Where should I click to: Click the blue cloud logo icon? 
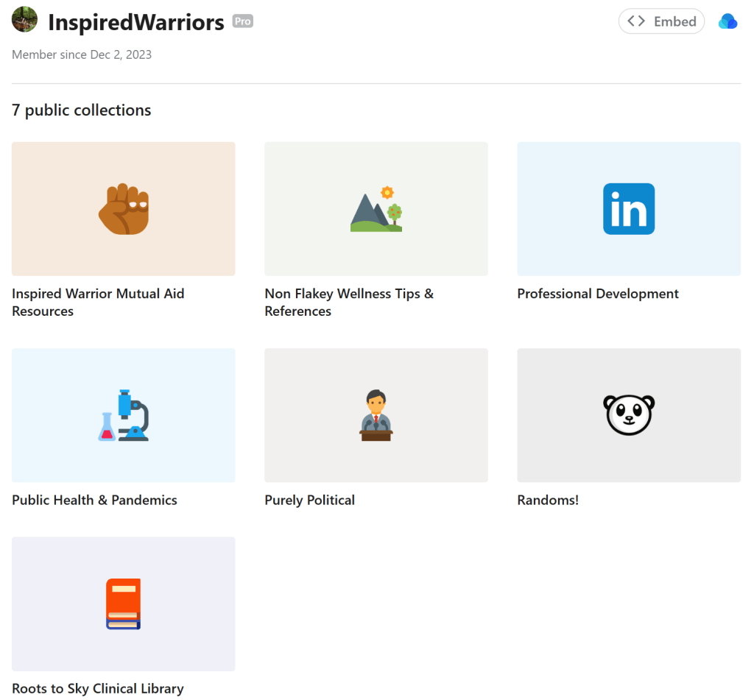click(x=727, y=21)
